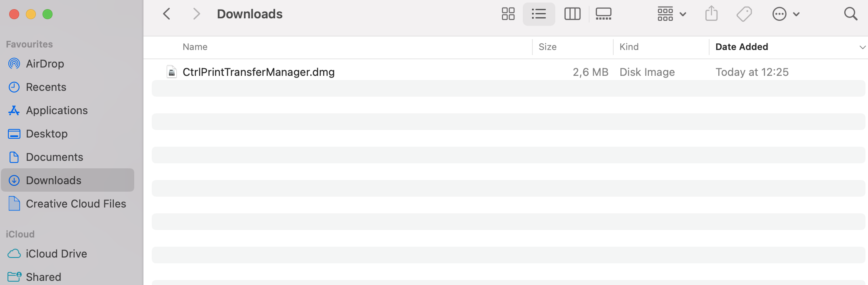
Task: Click the 2,6 MB size value
Action: click(590, 72)
